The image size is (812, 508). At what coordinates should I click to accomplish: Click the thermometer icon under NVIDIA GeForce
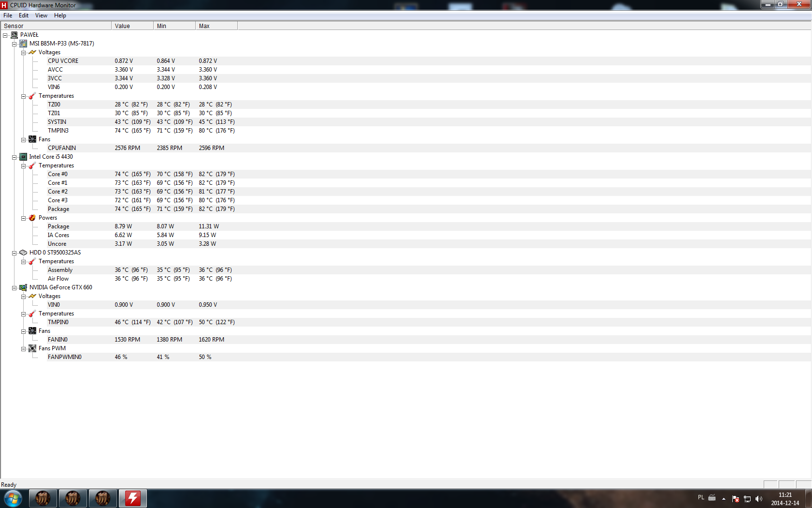[32, 314]
